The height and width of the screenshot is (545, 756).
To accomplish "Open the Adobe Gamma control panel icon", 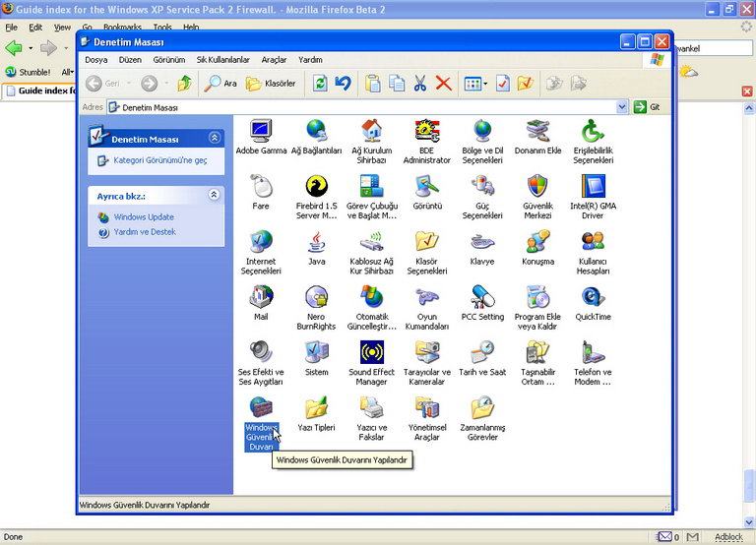I will [261, 132].
